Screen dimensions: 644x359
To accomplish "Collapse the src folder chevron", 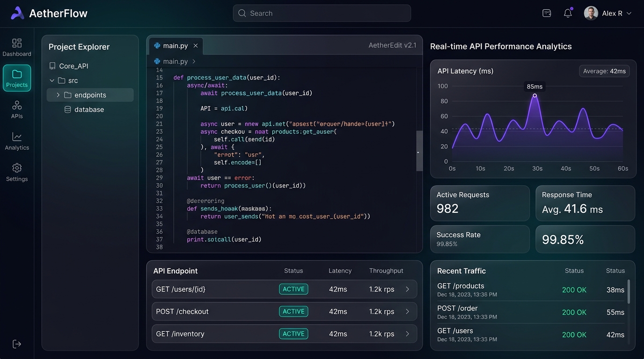I will click(52, 80).
